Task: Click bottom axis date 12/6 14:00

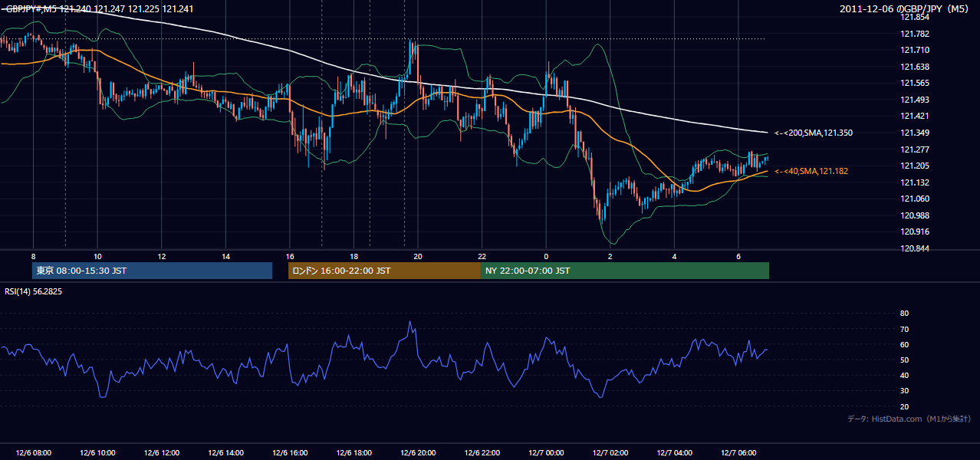Action: pyautogui.click(x=225, y=453)
